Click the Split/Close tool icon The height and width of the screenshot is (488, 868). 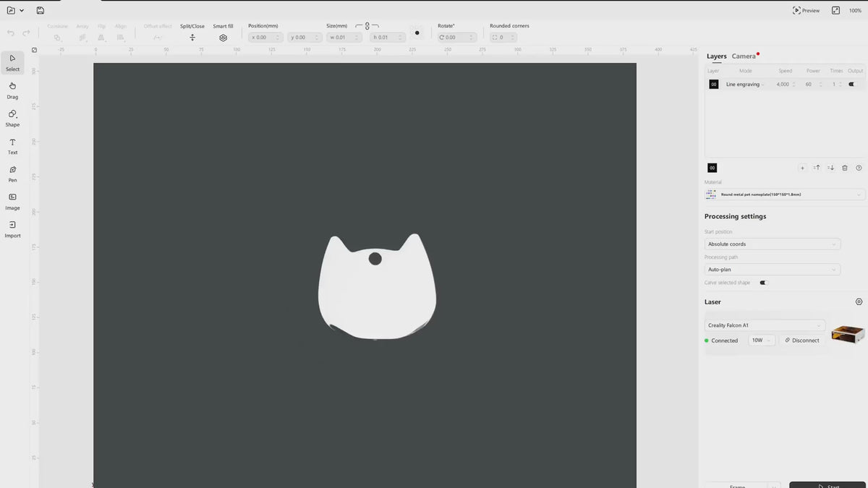192,38
